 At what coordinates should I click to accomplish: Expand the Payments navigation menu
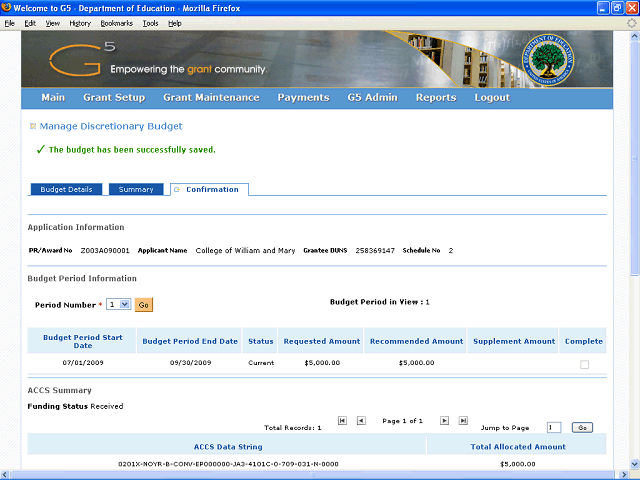coord(303,98)
